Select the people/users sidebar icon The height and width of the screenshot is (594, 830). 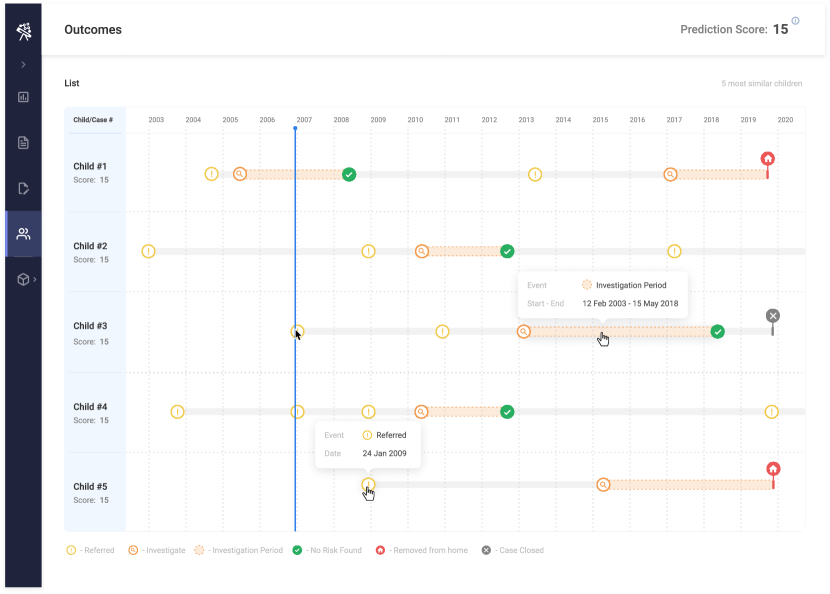coord(23,234)
